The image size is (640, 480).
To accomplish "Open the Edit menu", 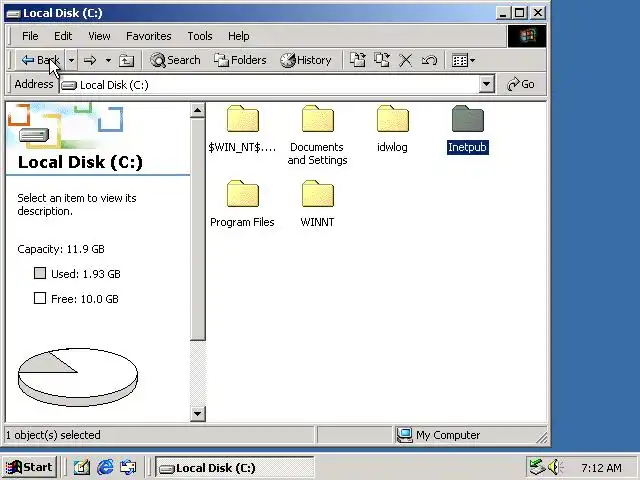I will pos(63,36).
